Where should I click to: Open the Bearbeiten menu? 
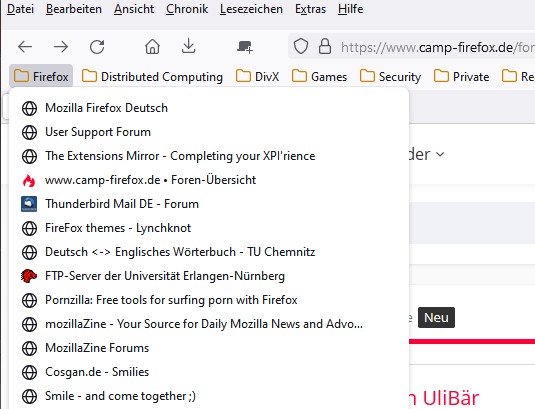coord(74,9)
